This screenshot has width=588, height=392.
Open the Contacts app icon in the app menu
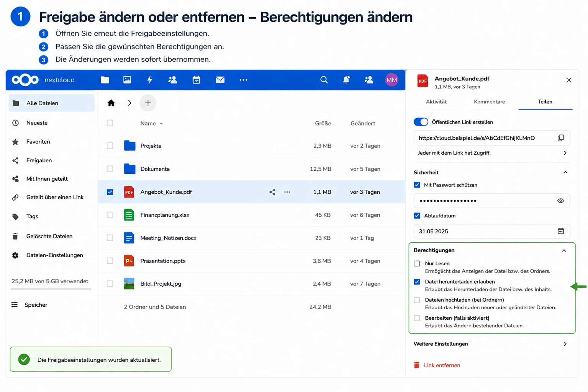[x=173, y=80]
